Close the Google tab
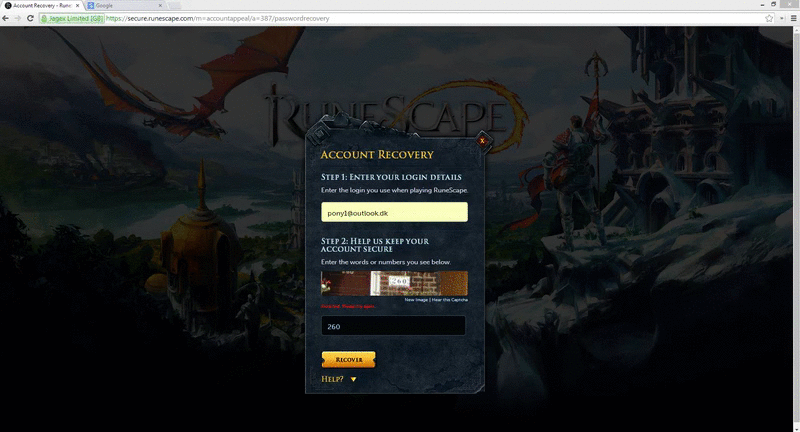This screenshot has width=800, height=432. pos(160,6)
